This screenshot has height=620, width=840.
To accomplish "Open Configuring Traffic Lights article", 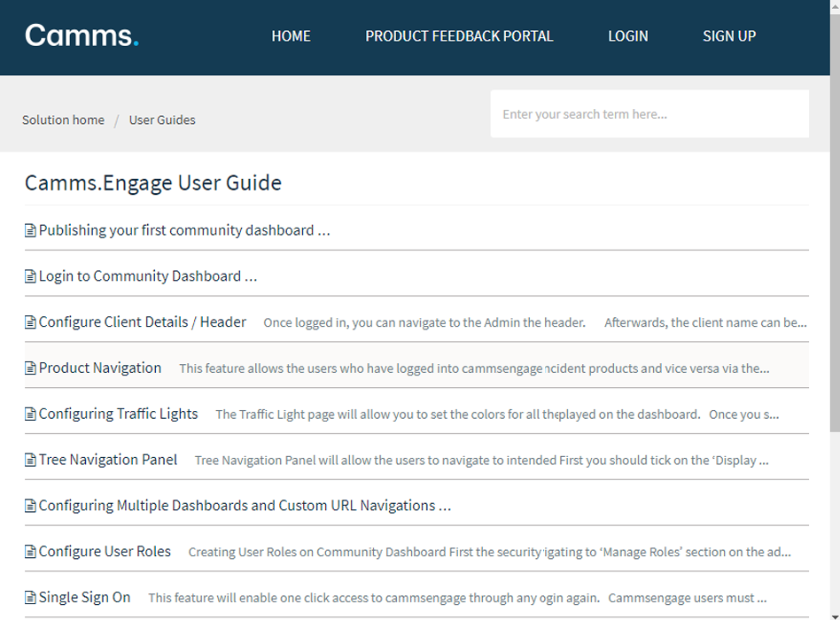I will click(x=119, y=414).
